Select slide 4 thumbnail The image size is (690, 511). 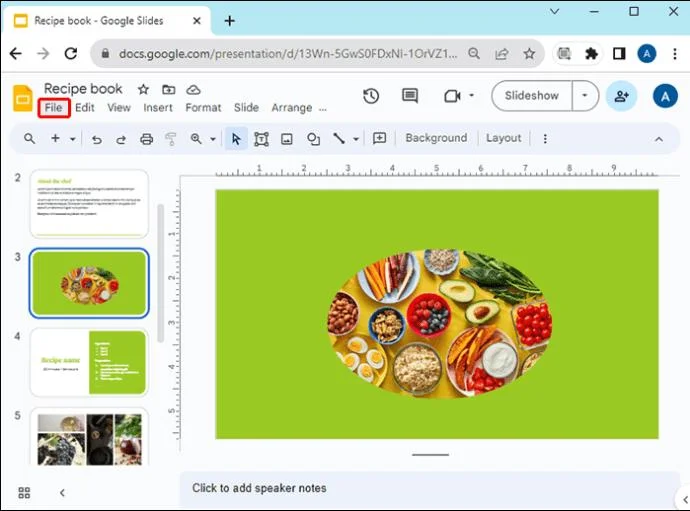89,362
